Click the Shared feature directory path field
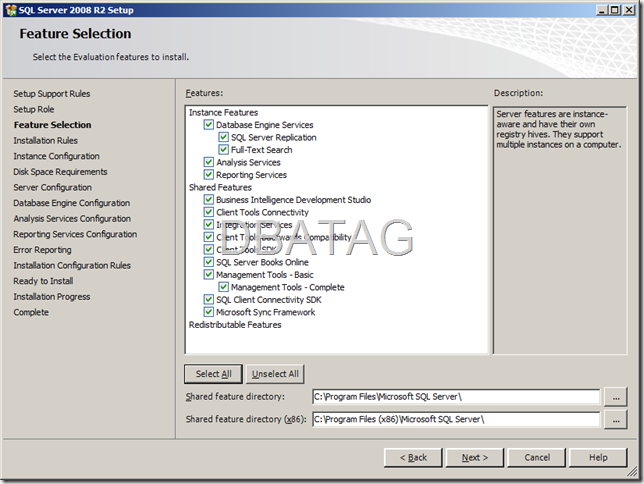Image resolution: width=644 pixels, height=484 pixels. point(456,397)
